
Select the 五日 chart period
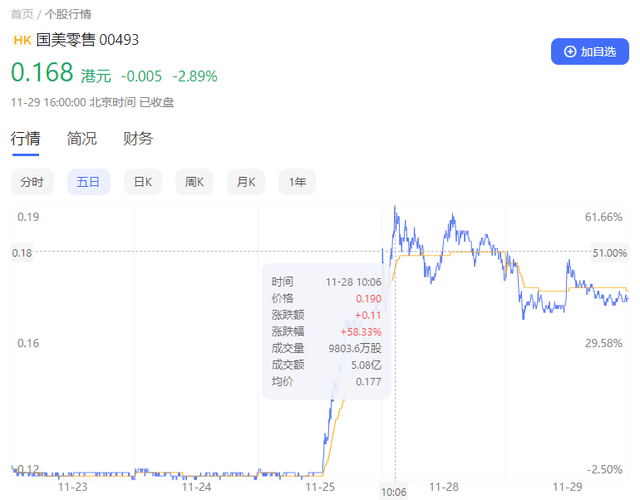tap(89, 182)
